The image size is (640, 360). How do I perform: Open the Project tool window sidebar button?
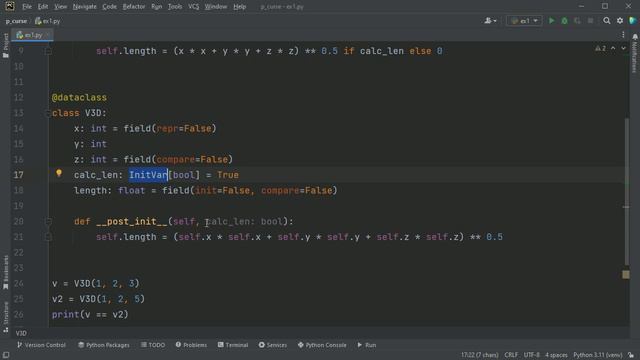point(5,45)
